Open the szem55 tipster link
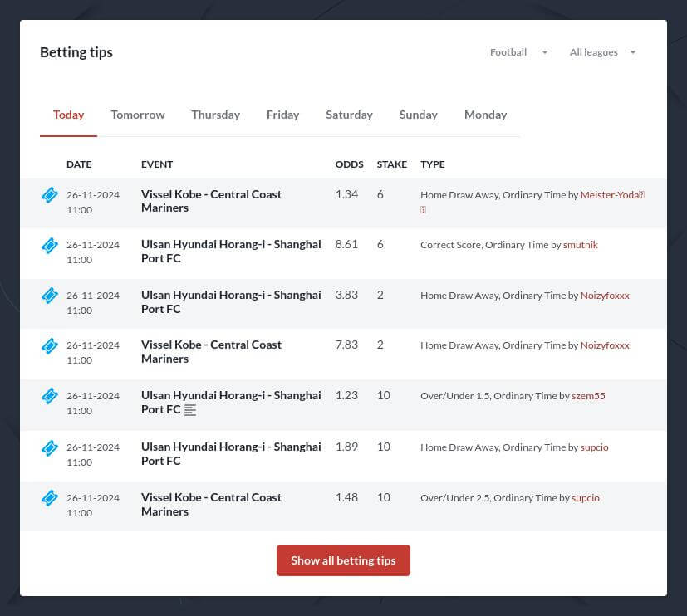This screenshot has height=616, width=687. [587, 395]
